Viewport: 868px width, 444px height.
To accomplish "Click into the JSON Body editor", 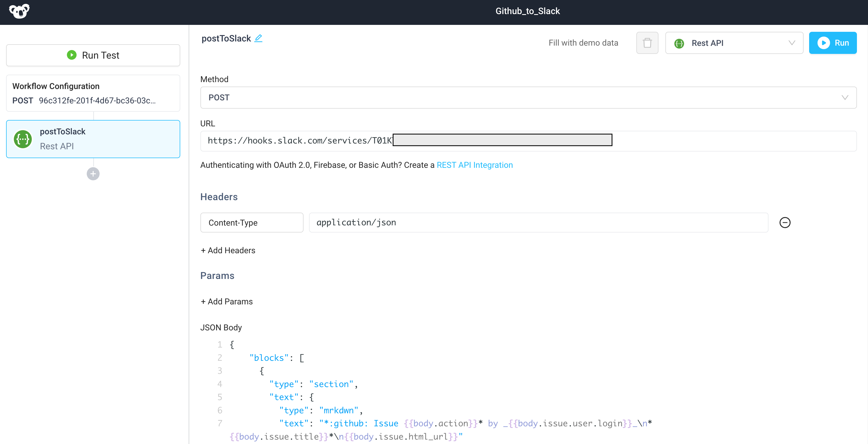I will click(404, 384).
